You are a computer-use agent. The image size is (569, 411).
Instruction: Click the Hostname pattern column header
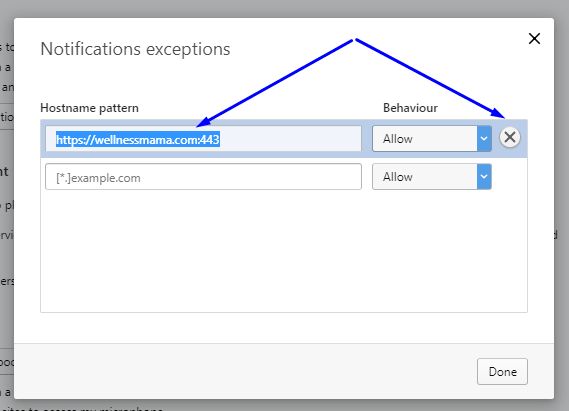click(89, 108)
